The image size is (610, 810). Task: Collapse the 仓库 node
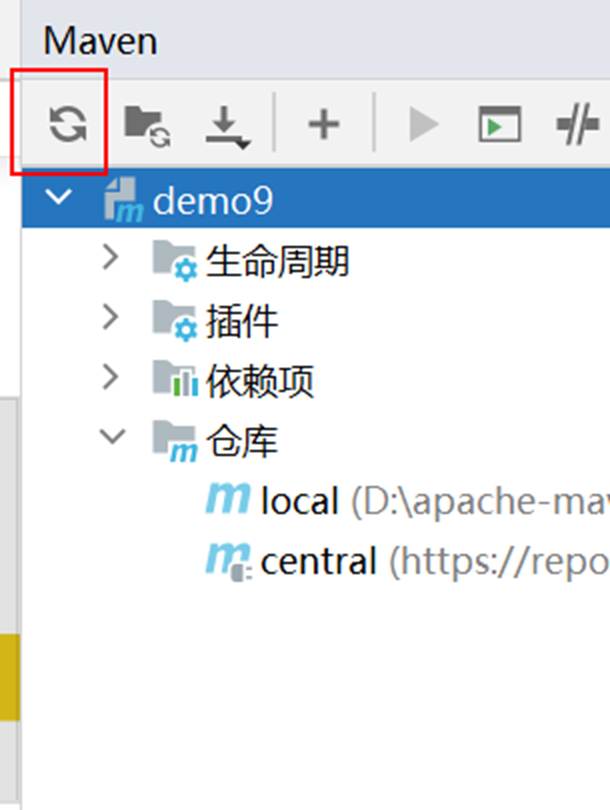click(x=113, y=436)
